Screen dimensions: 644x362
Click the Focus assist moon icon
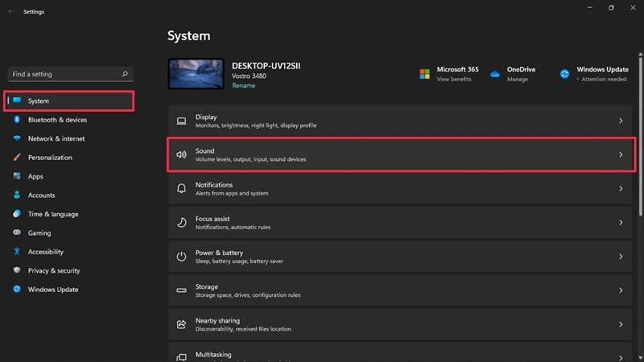click(x=181, y=222)
